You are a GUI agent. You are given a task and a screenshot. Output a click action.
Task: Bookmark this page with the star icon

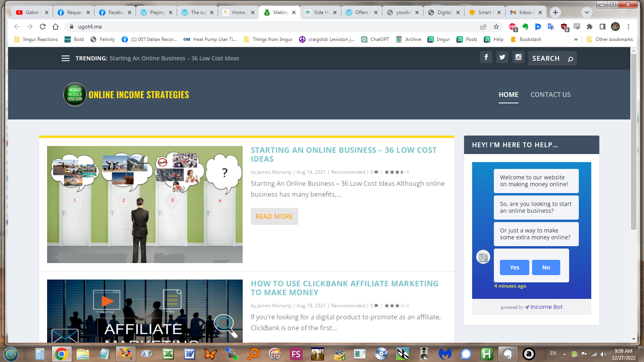496,27
